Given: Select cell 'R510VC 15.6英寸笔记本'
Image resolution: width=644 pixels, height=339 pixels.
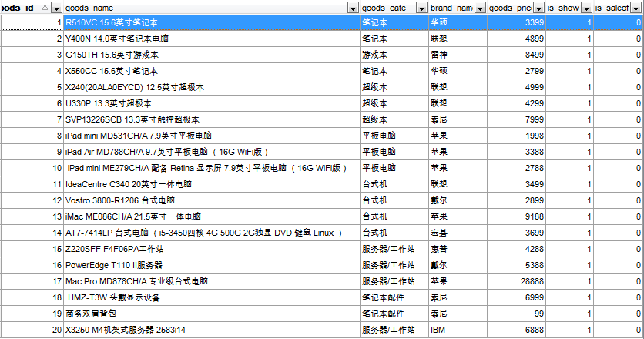Looking at the screenshot, I should coord(212,22).
